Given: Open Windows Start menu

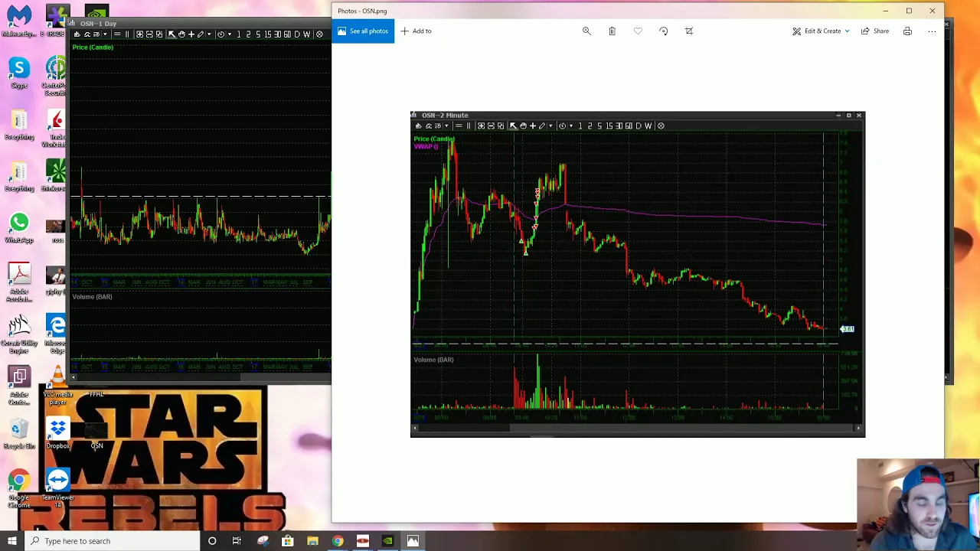Looking at the screenshot, I should (x=12, y=541).
